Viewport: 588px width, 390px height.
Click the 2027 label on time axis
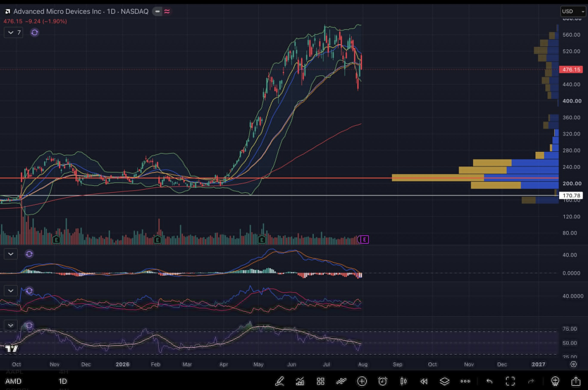coord(538,364)
